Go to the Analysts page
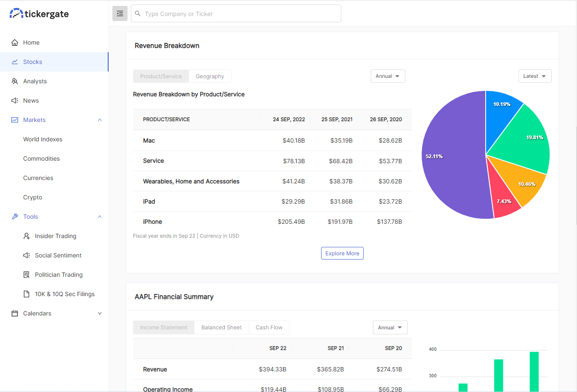Viewport: 577px width, 392px height. pyautogui.click(x=54, y=81)
